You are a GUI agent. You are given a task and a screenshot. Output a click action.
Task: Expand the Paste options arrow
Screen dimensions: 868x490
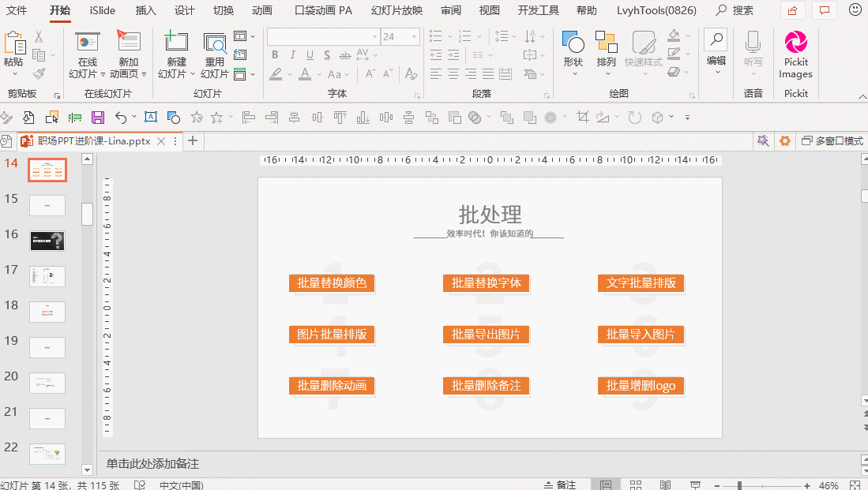(x=14, y=74)
